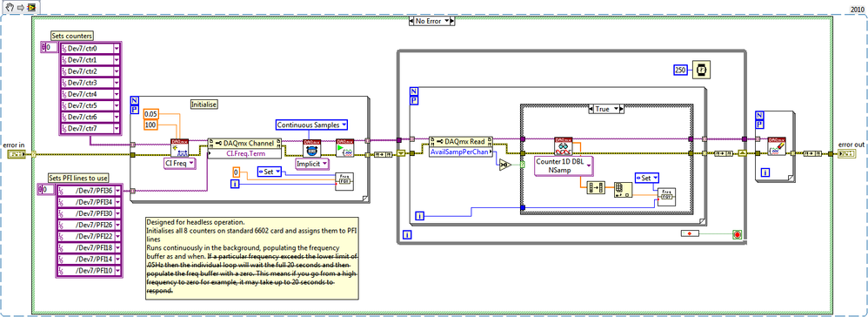Open the CI Freq polymorphic selector

pos(179,163)
